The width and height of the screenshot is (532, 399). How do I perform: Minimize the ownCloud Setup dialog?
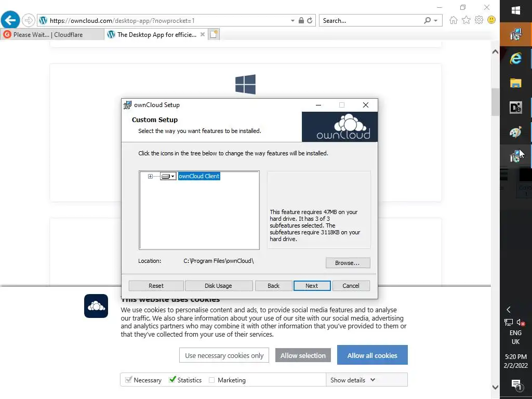[318, 105]
